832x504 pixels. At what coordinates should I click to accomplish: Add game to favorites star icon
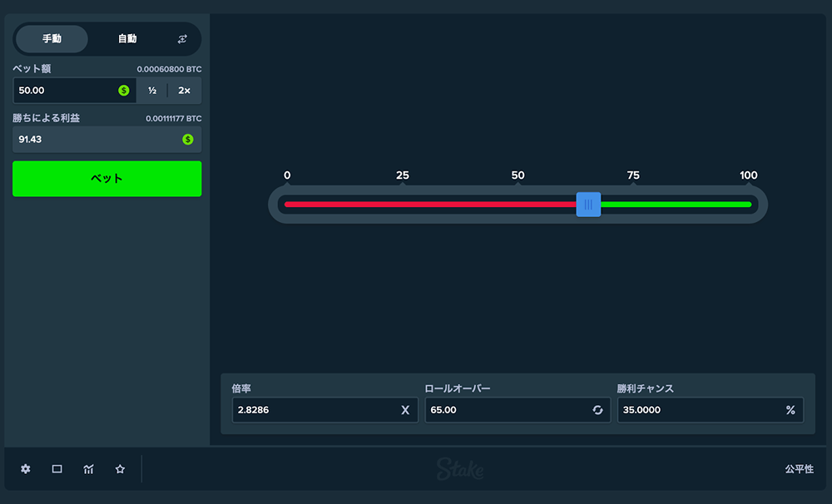tap(120, 469)
